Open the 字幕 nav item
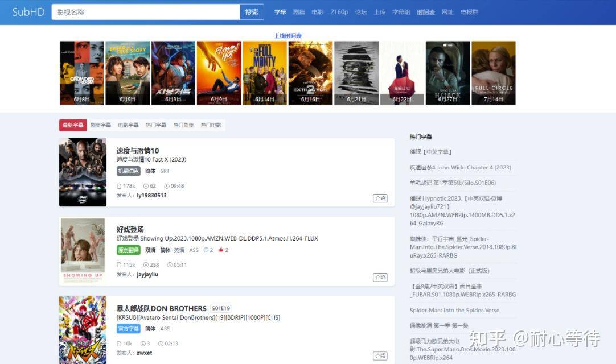The height and width of the screenshot is (364, 616). 280,12
